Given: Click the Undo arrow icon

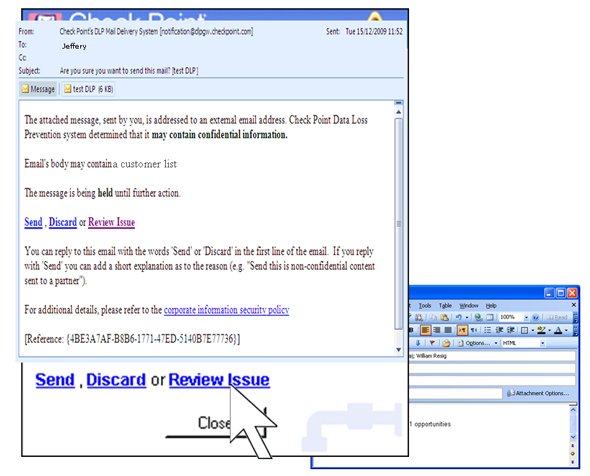Looking at the screenshot, I should tap(459, 317).
